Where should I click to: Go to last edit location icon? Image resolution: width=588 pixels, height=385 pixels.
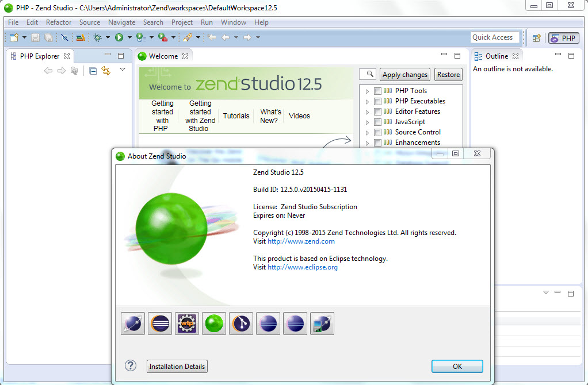[x=212, y=37]
